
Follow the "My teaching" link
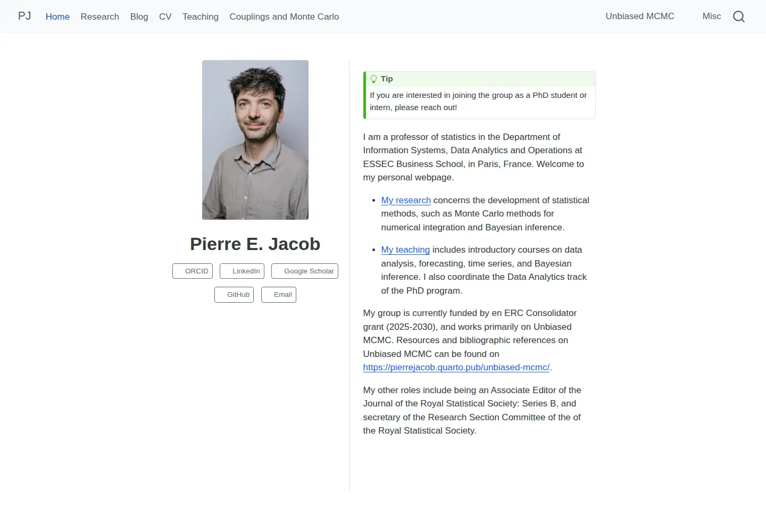405,250
